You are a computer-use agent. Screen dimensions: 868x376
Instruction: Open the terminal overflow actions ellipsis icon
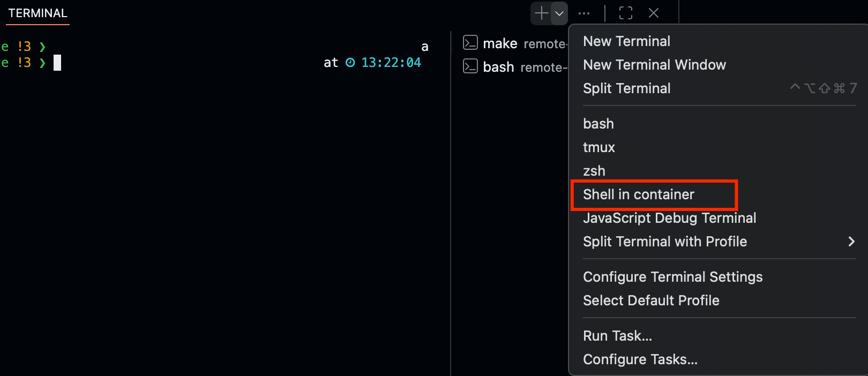(583, 13)
